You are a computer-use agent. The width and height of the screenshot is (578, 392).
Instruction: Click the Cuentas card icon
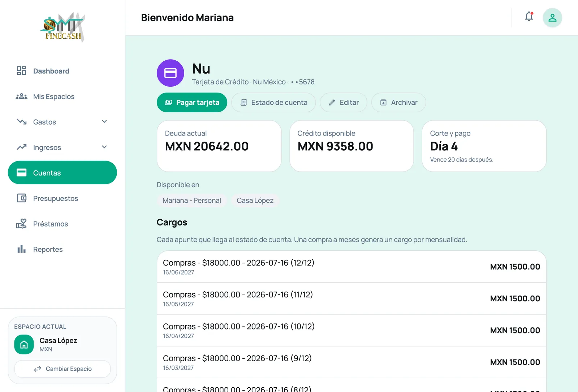coord(22,172)
